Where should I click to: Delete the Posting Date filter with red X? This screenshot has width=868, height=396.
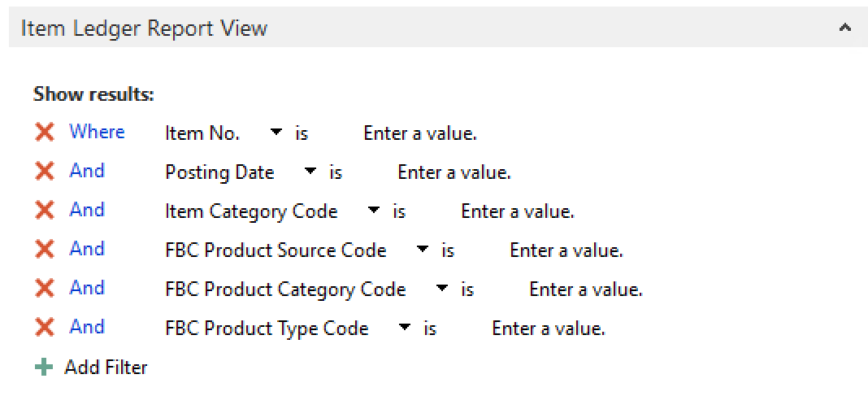pyautogui.click(x=45, y=172)
